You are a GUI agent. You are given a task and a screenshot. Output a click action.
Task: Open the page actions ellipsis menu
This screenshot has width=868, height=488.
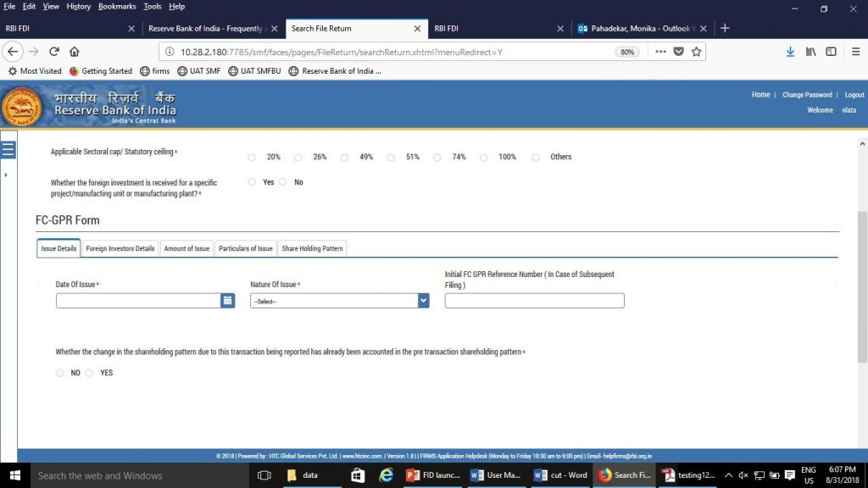[660, 51]
